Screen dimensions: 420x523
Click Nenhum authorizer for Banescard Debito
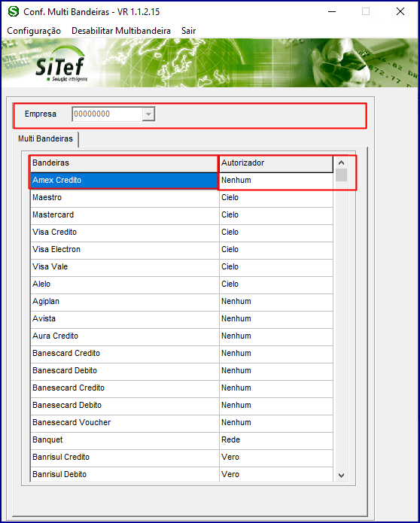[x=276, y=371]
